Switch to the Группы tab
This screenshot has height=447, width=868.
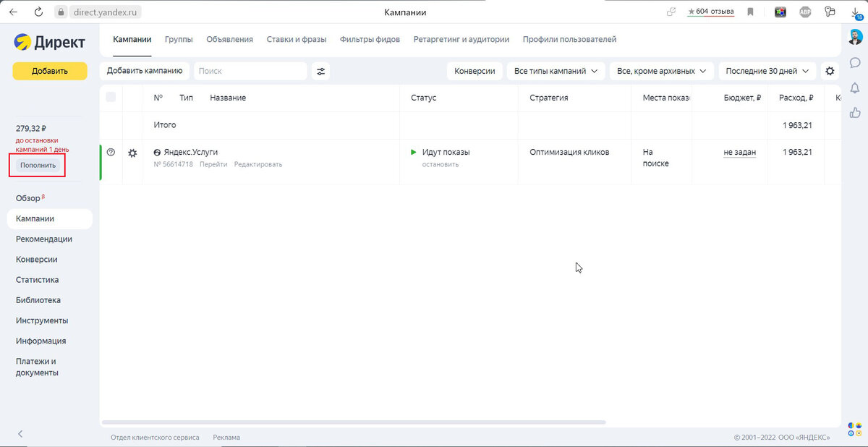pos(179,39)
